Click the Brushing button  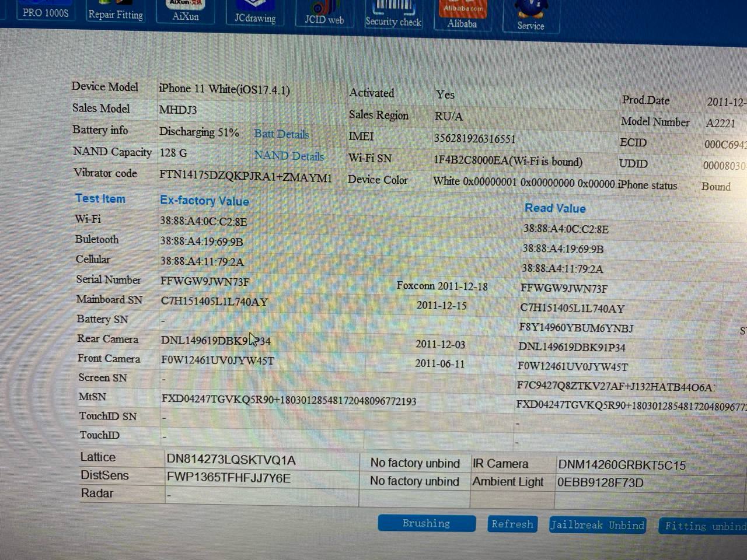coord(427,523)
